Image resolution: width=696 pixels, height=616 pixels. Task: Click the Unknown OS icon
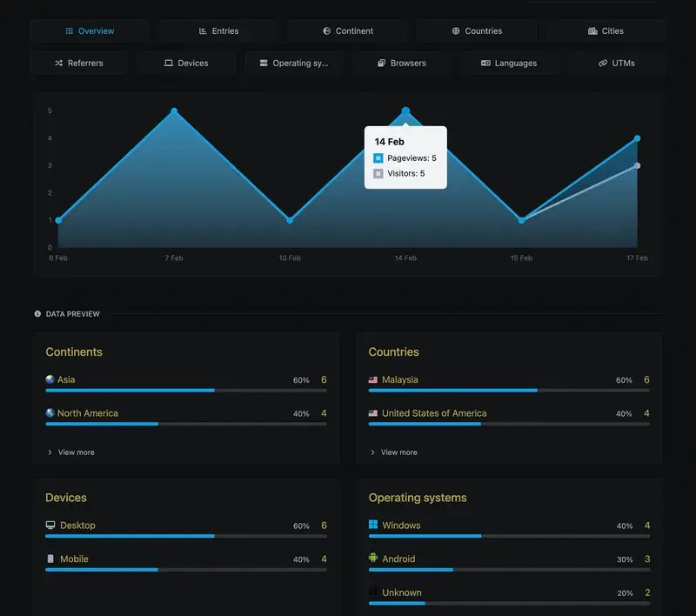[373, 591]
